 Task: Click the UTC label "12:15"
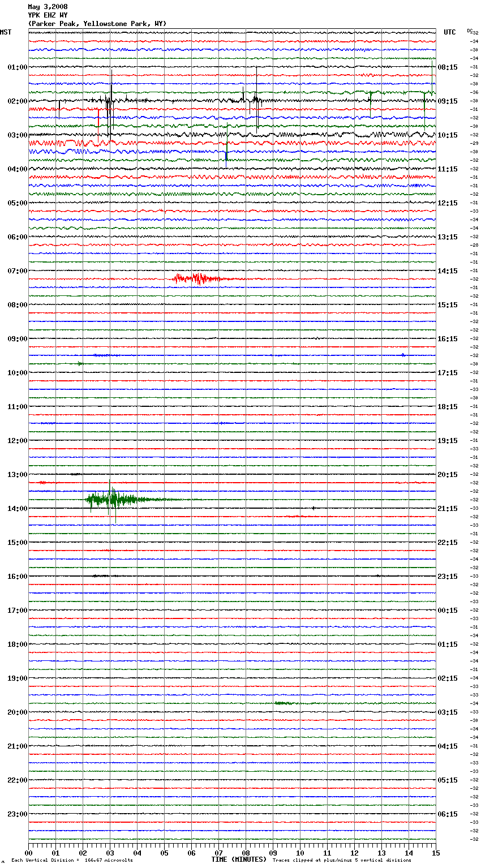click(448, 203)
